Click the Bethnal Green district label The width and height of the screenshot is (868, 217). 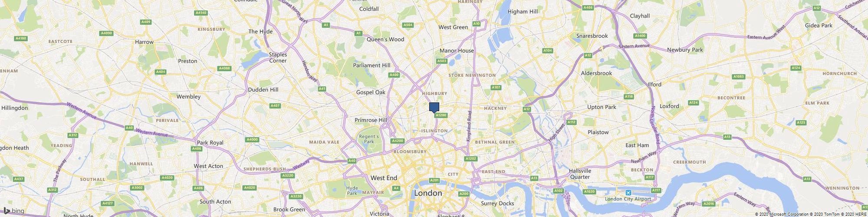pyautogui.click(x=495, y=142)
